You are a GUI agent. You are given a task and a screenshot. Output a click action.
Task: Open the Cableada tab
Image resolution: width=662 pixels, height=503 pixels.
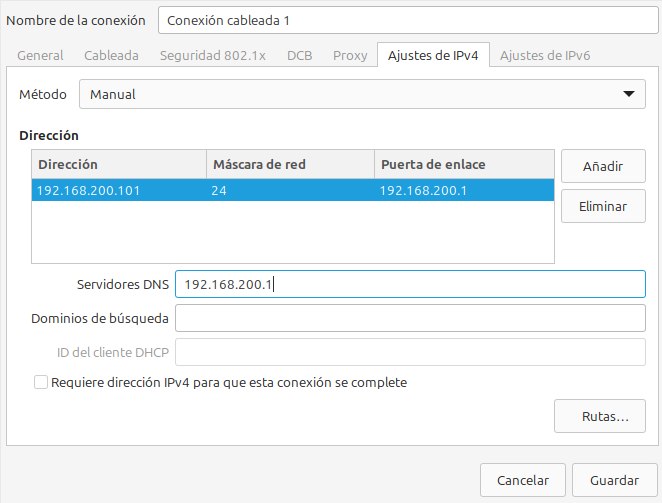point(111,56)
